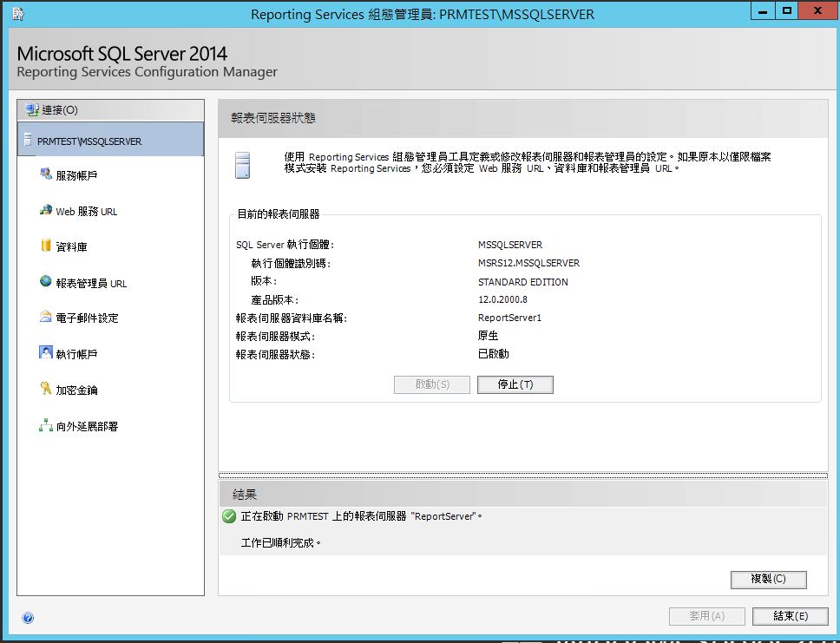Viewport: 840px width, 643px height.
Task: Go to the 加密金鑰 page label
Action: (77, 390)
